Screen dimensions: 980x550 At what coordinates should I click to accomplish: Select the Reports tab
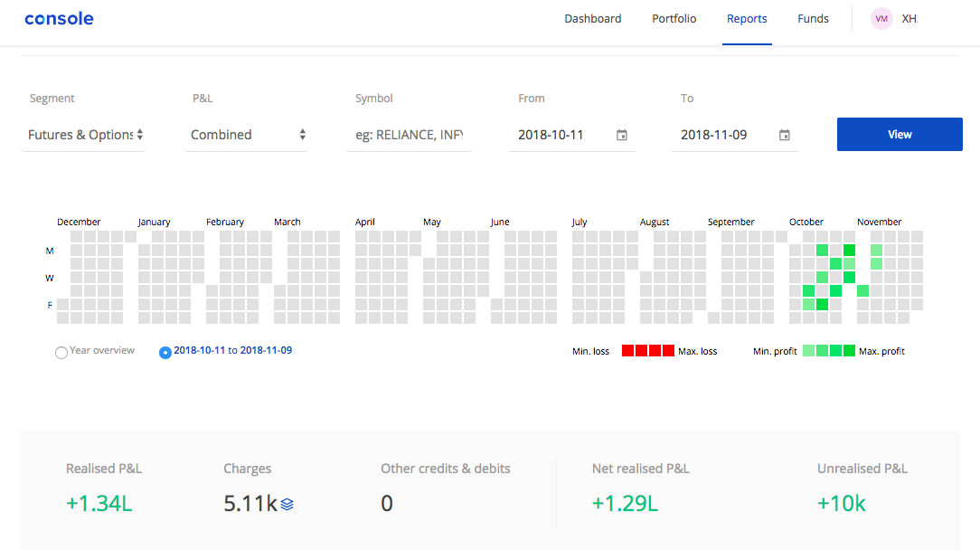pyautogui.click(x=747, y=19)
